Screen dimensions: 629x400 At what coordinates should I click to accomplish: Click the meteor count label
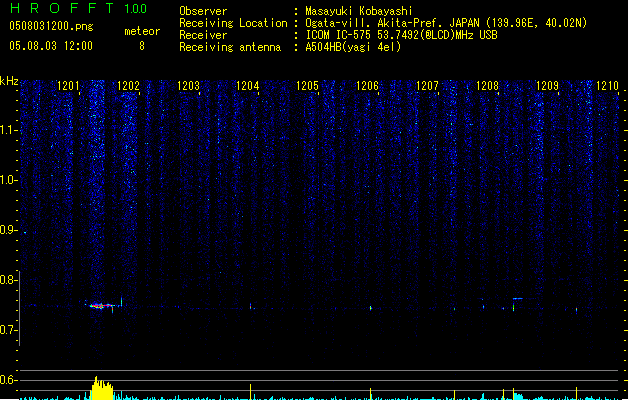coord(142,31)
